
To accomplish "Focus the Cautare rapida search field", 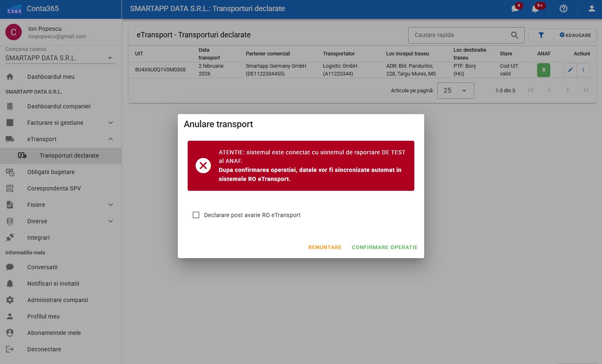I will [460, 35].
